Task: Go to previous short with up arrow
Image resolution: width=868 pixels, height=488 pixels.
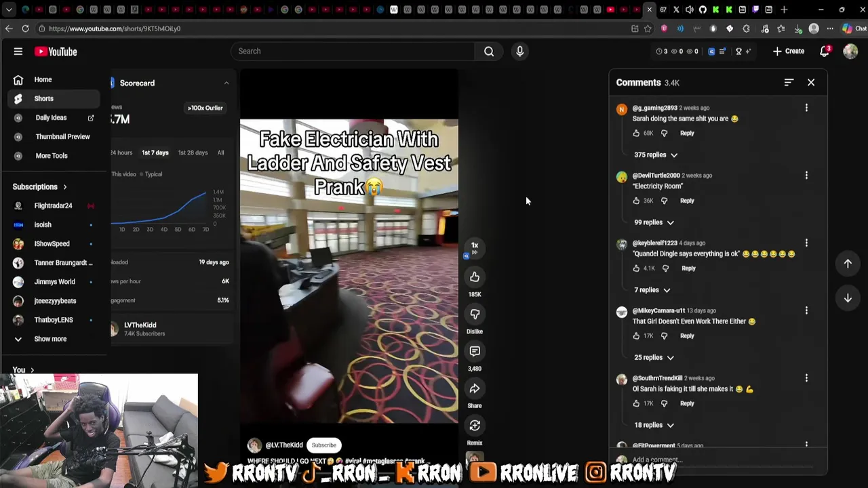Action: (x=848, y=264)
